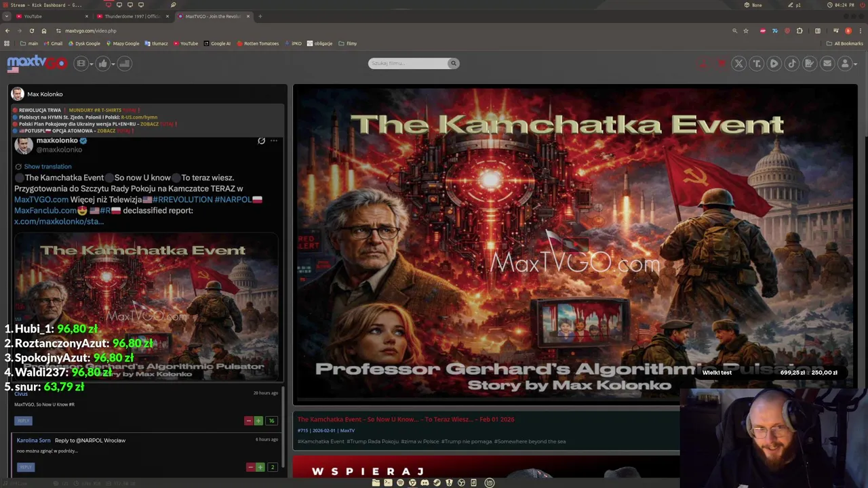The image size is (868, 488).
Task: Click Show translation on the tweet
Action: pyautogui.click(x=47, y=167)
